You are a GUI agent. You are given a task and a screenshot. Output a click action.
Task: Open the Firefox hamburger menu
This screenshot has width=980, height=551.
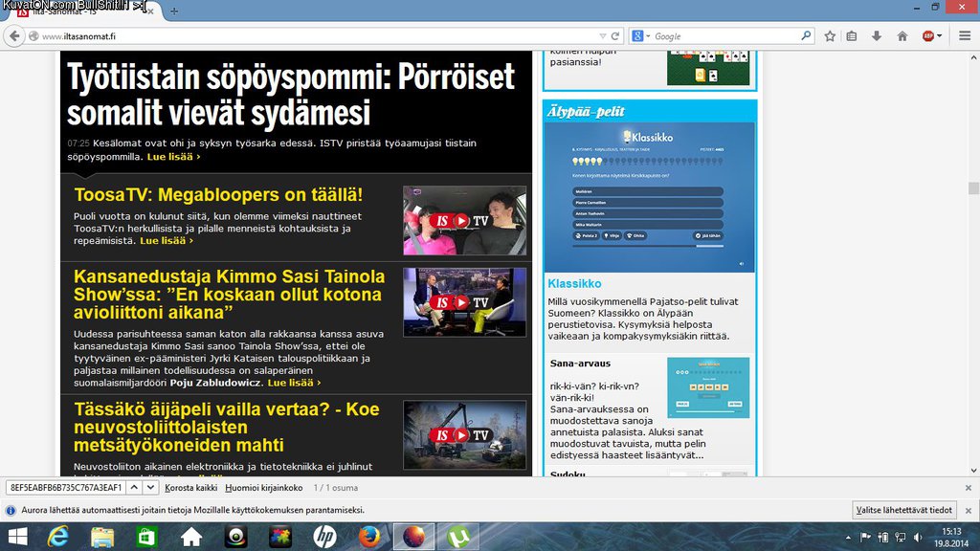[x=964, y=36]
